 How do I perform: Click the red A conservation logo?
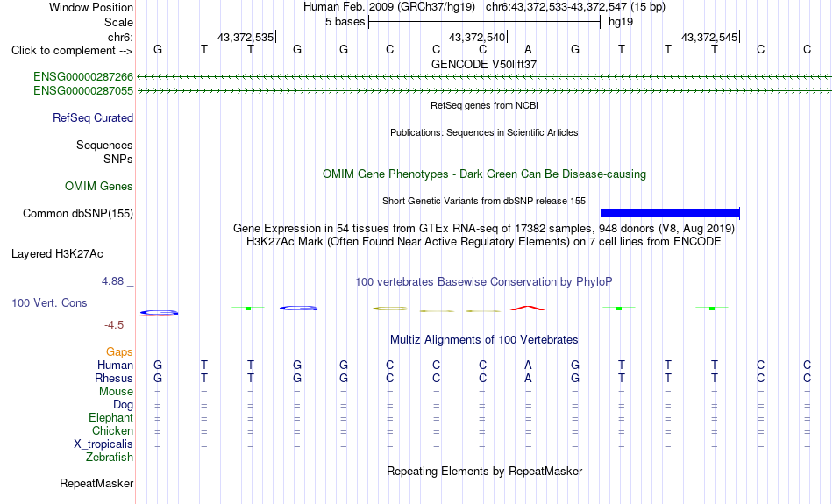coord(528,308)
